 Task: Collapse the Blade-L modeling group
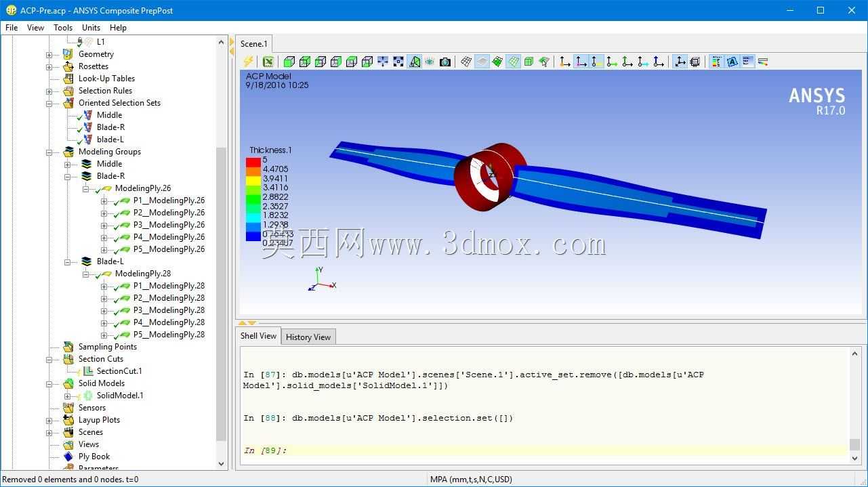[68, 262]
